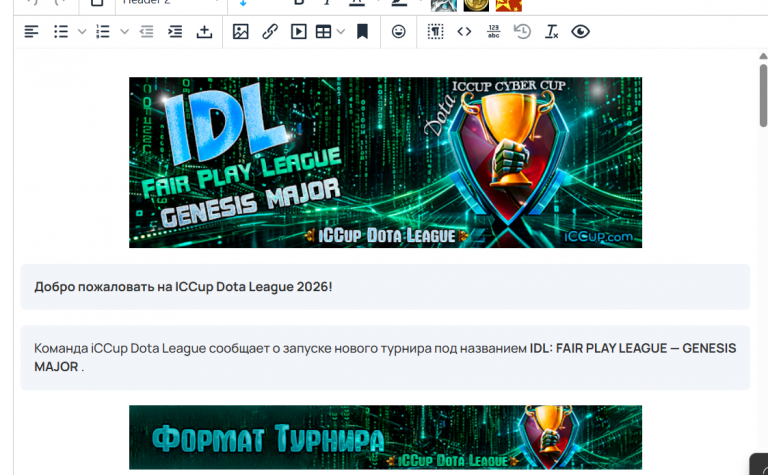Toggle the preview eye icon
The height and width of the screenshot is (475, 768).
tap(580, 32)
